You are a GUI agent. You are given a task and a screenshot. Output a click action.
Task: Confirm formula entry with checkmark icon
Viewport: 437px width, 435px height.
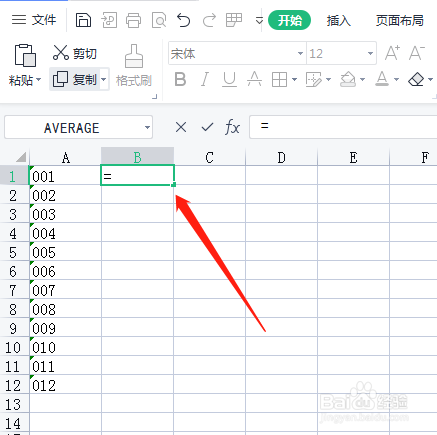tap(207, 127)
